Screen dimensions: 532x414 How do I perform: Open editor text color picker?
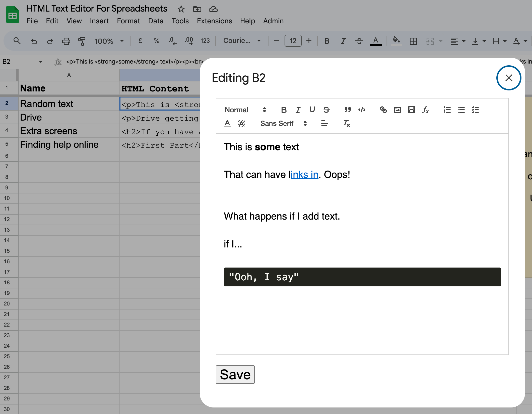(x=227, y=123)
